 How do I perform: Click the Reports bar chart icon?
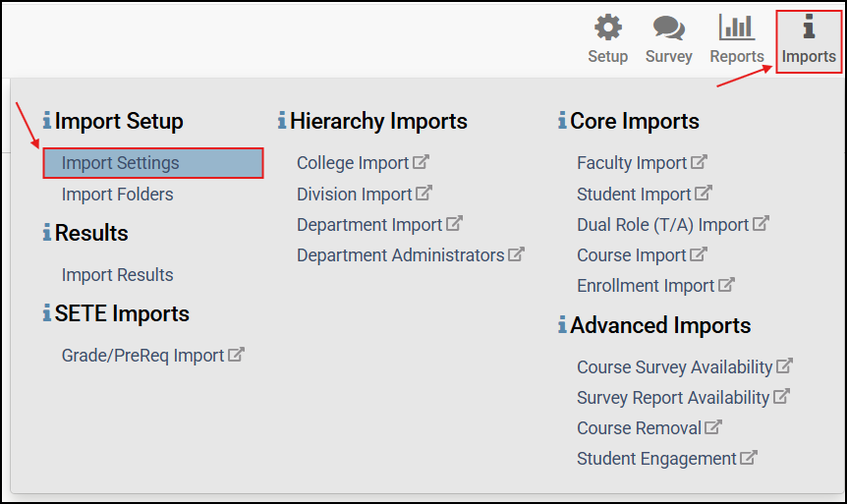737,28
